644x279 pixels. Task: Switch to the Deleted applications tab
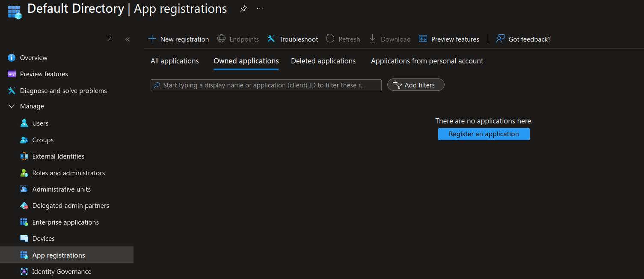tap(323, 61)
